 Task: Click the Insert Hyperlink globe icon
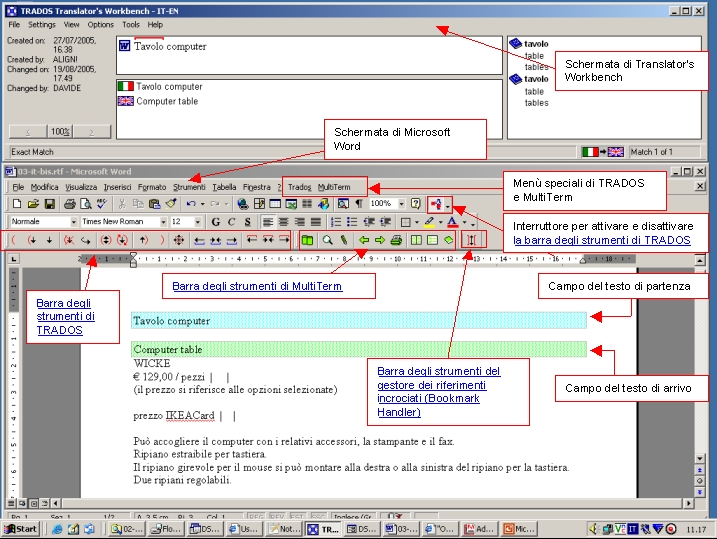243,204
